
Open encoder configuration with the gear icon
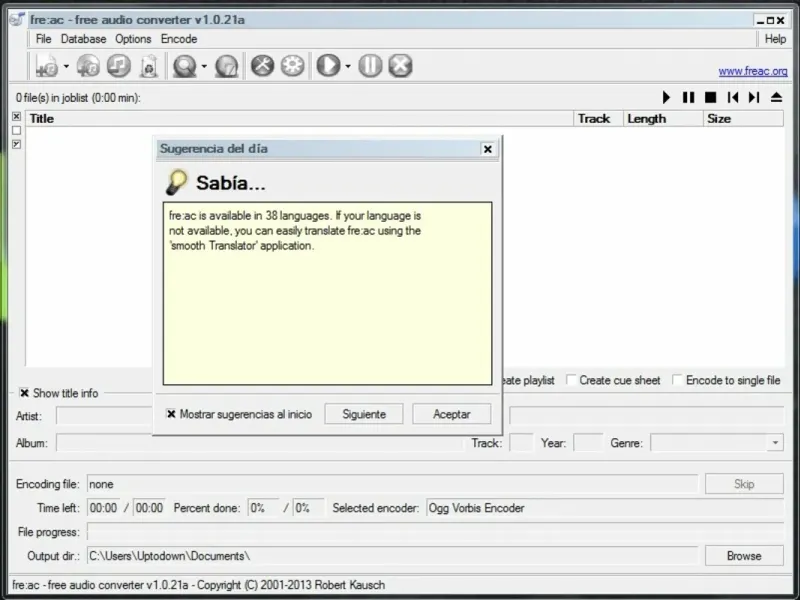tap(292, 66)
